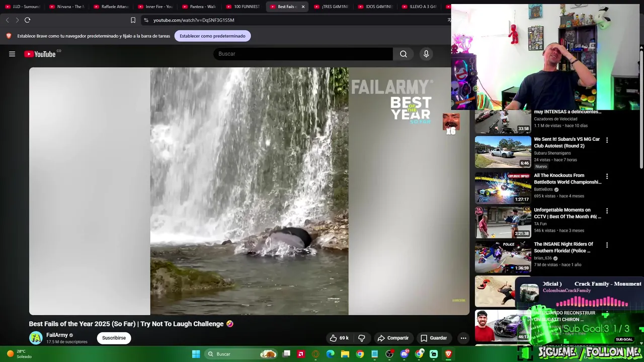Screen dimensions: 644x362
Task: Switch to the 'Pantera - Walk' tab
Action: pos(199,7)
